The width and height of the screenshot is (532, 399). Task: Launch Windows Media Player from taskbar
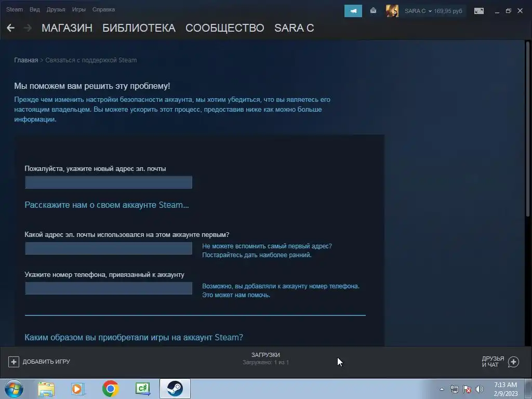pos(78,389)
